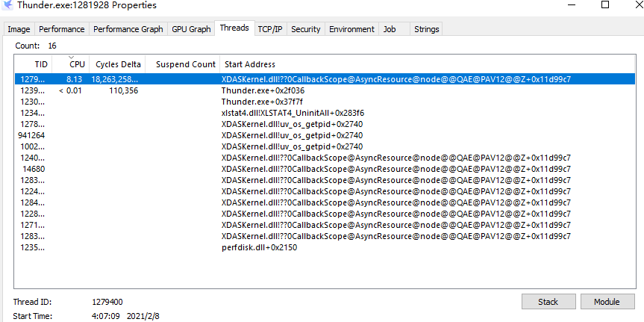Click the < 0.01 CPU value cell
Viewport: 644px width, 322px height.
70,90
